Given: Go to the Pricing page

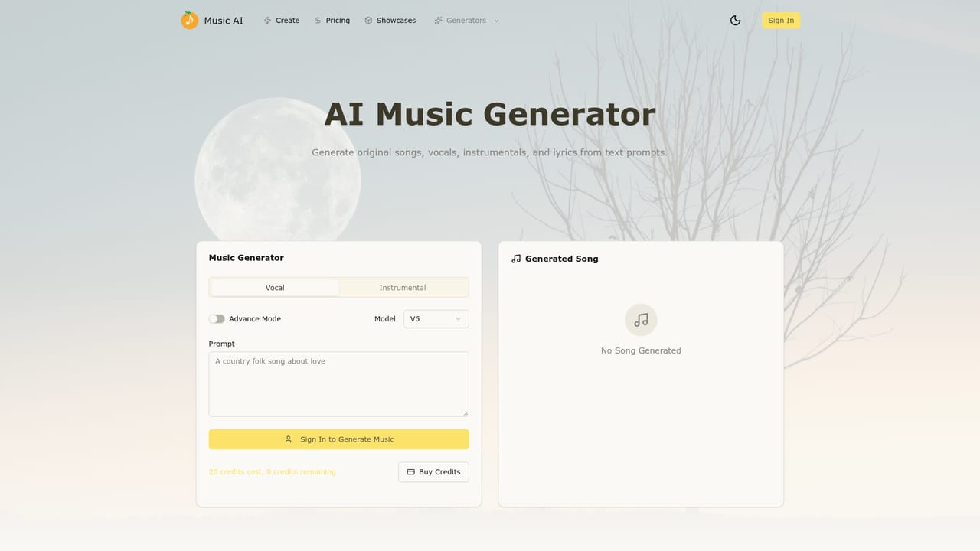Looking at the screenshot, I should [x=332, y=21].
